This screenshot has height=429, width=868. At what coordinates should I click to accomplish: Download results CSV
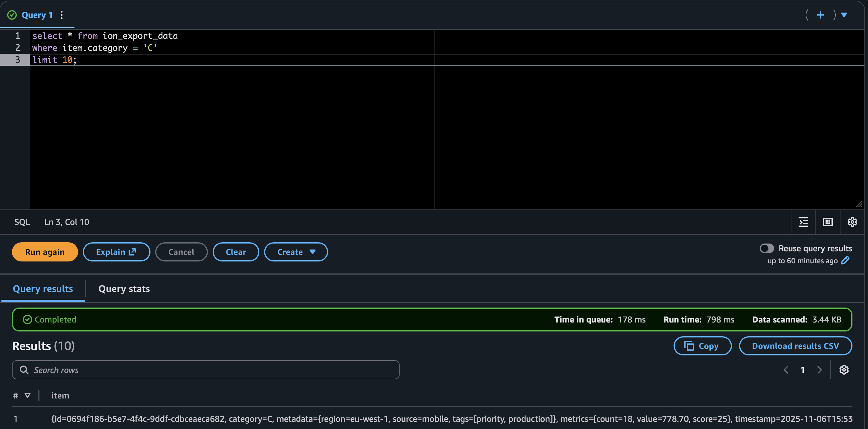click(x=795, y=346)
